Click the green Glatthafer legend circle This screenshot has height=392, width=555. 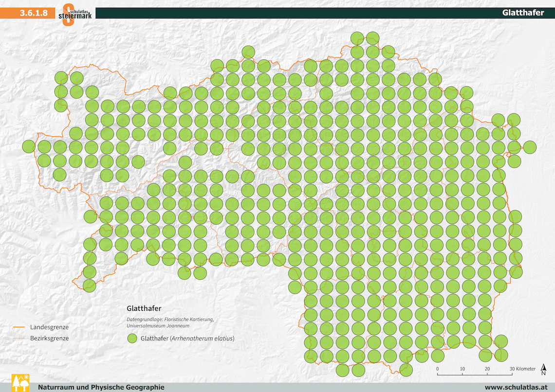(132, 338)
